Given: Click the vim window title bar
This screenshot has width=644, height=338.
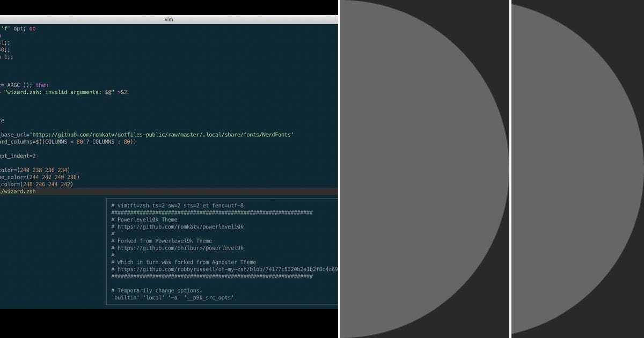Looking at the screenshot, I should 169,19.
